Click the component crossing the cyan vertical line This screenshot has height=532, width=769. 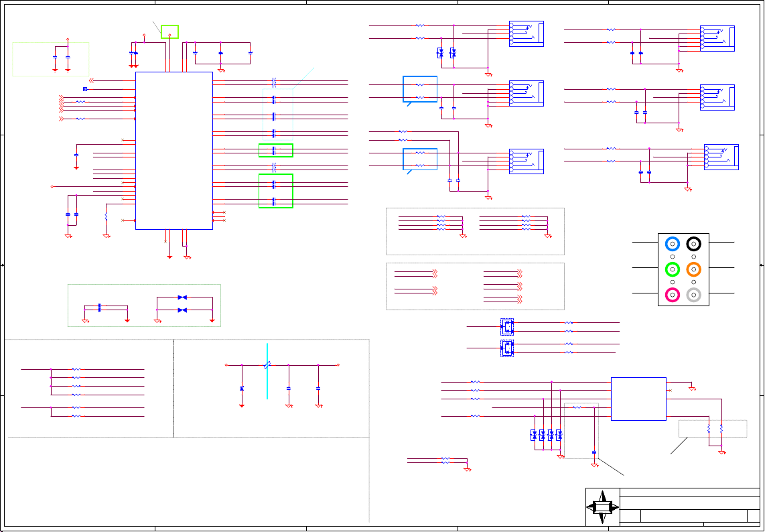tap(267, 365)
